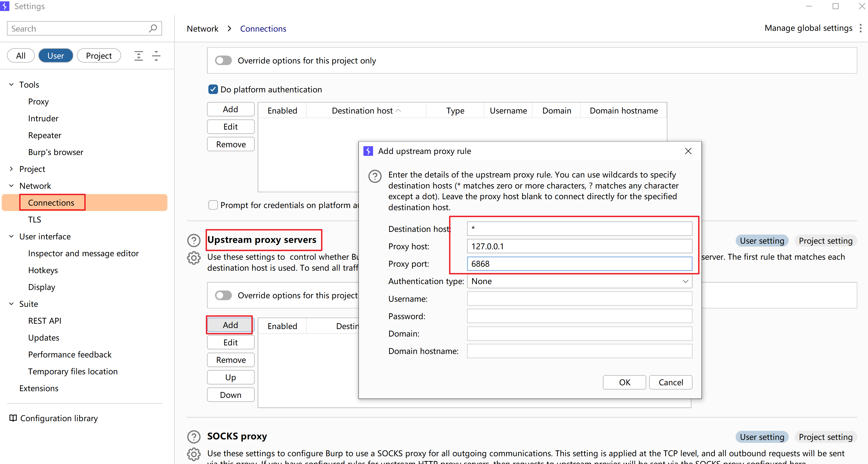Open Updates settings
The height and width of the screenshot is (464, 868).
pos(43,337)
